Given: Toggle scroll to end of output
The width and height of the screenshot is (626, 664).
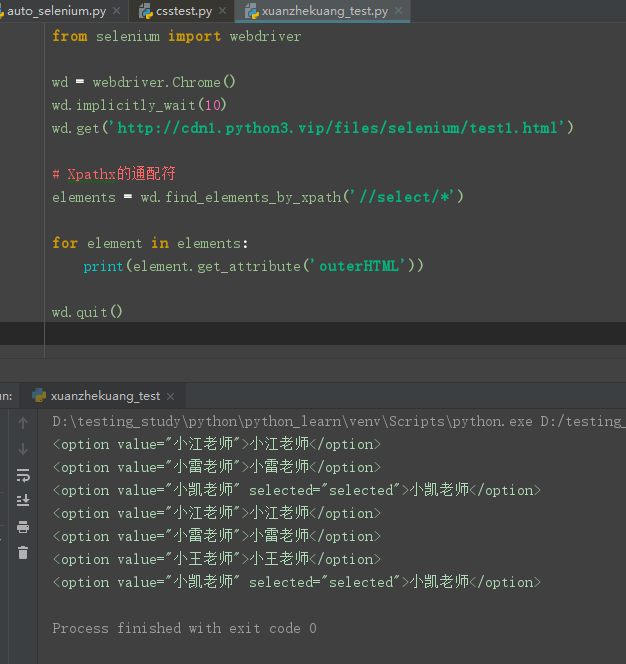Looking at the screenshot, I should [23, 500].
